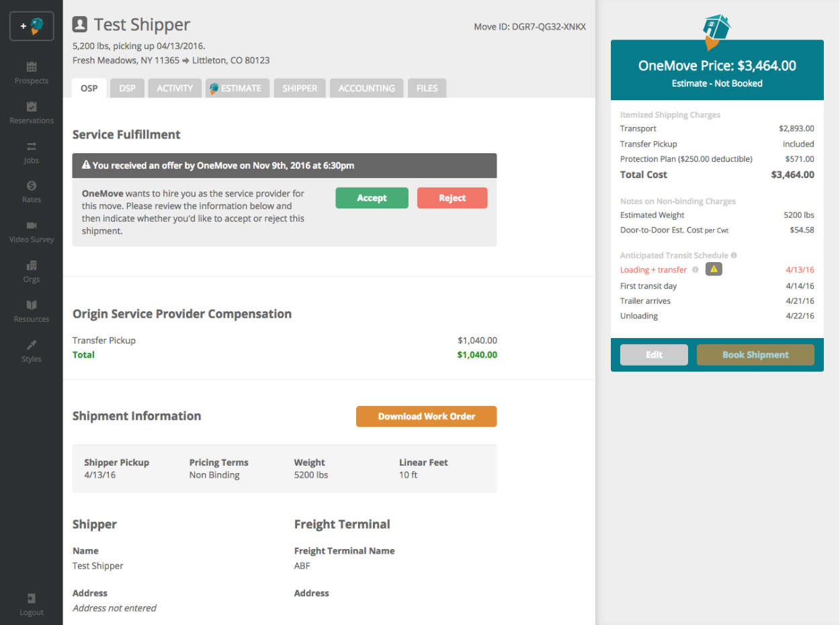
Task: Click the Transfer Pickup Included value
Action: pos(798,144)
